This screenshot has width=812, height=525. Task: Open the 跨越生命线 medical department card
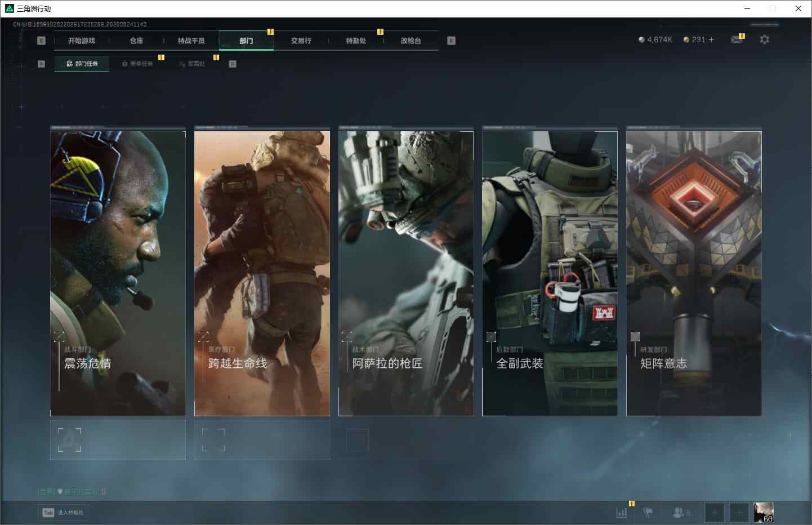click(262, 273)
